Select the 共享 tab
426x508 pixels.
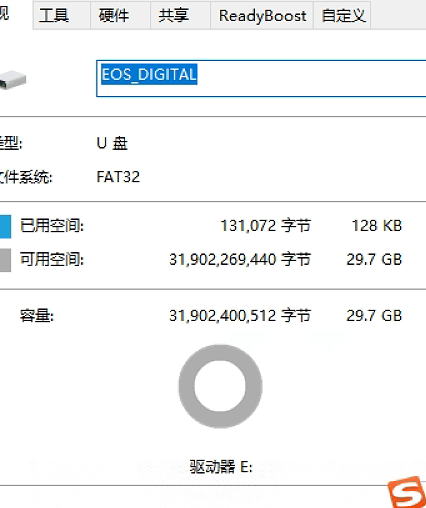click(x=181, y=15)
